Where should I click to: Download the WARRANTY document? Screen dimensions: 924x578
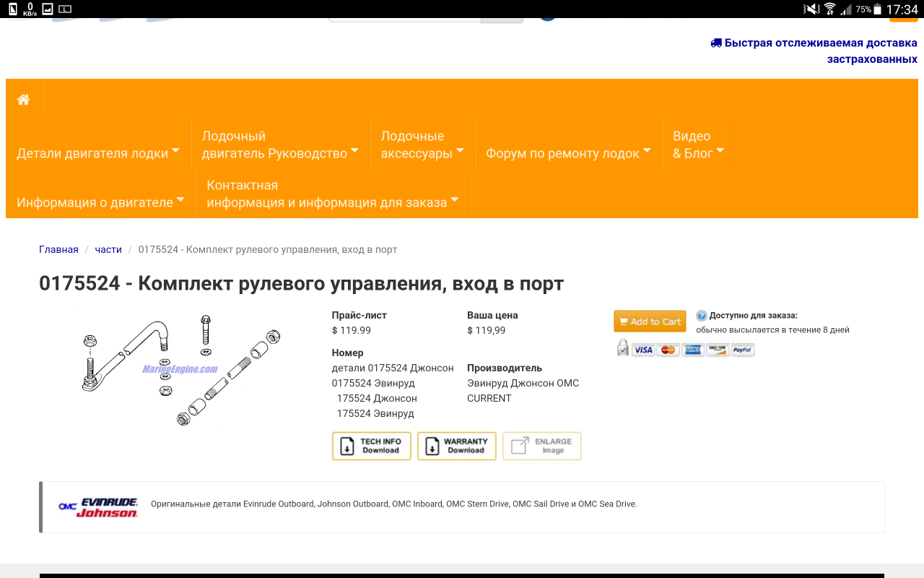coord(456,446)
